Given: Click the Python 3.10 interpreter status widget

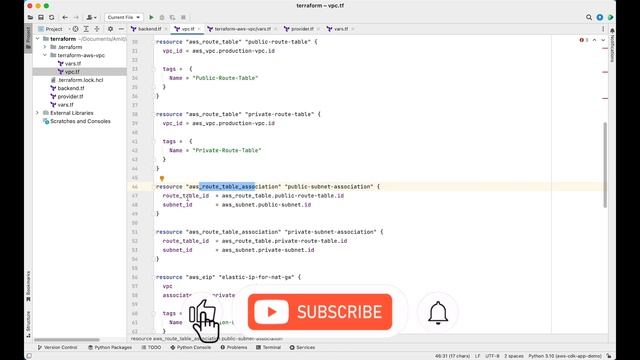Looking at the screenshot, I should tap(565, 356).
